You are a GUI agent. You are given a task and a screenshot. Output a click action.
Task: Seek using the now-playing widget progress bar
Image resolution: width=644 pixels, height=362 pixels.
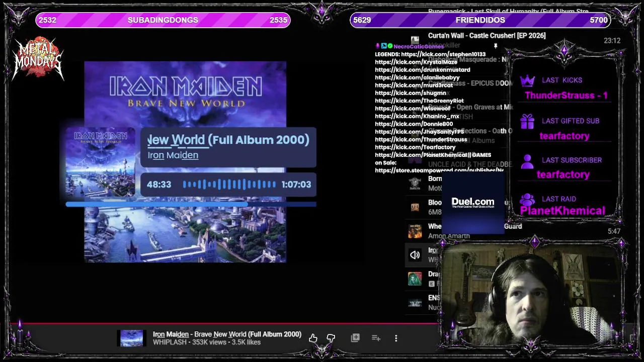[191, 204]
